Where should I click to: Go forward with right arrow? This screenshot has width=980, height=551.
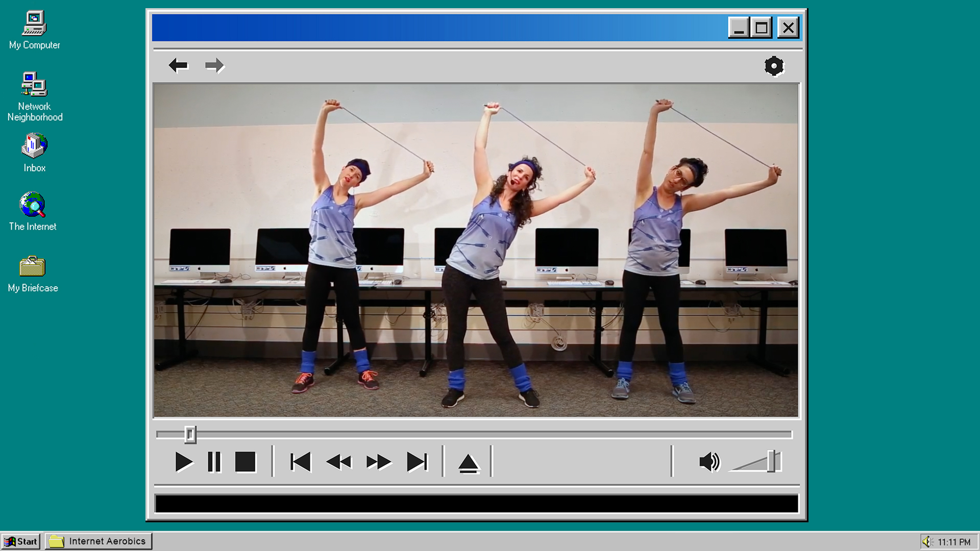(x=214, y=65)
